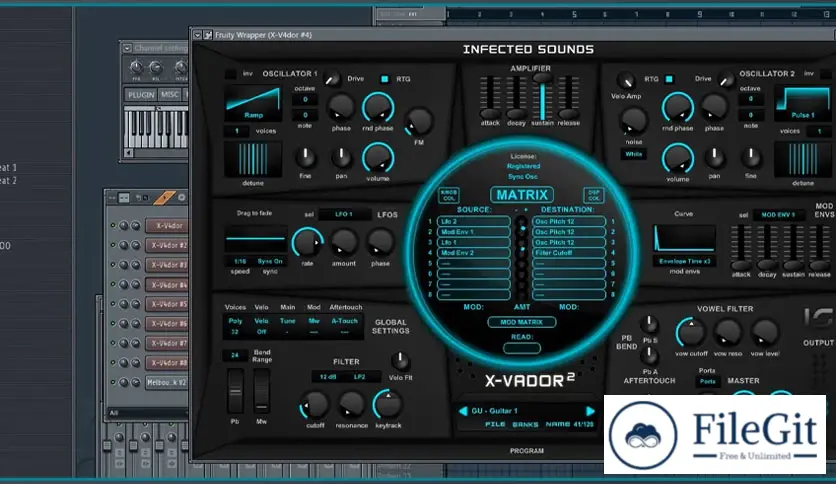The width and height of the screenshot is (836, 484).
Task: Click the Oscillator 1 volume knob
Action: coord(378,158)
